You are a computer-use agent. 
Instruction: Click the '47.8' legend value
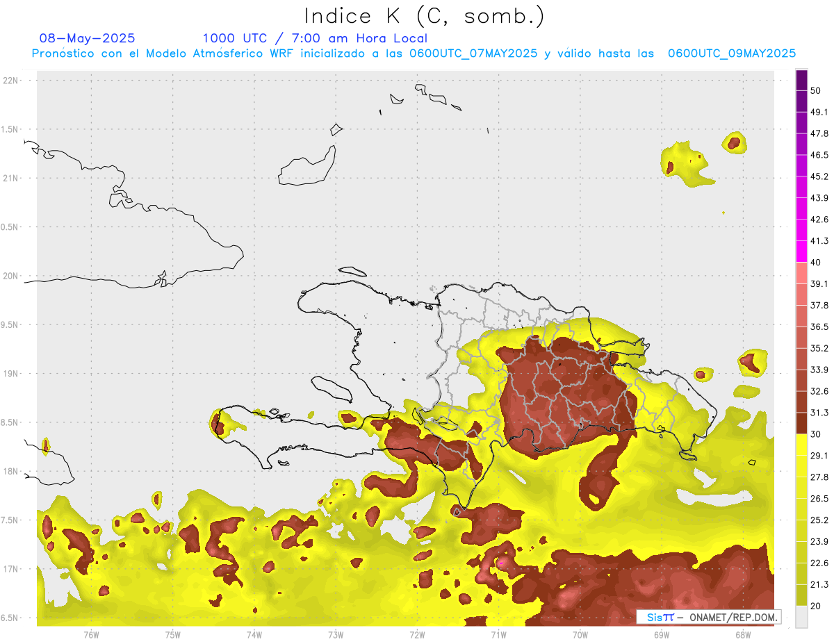[819, 133]
